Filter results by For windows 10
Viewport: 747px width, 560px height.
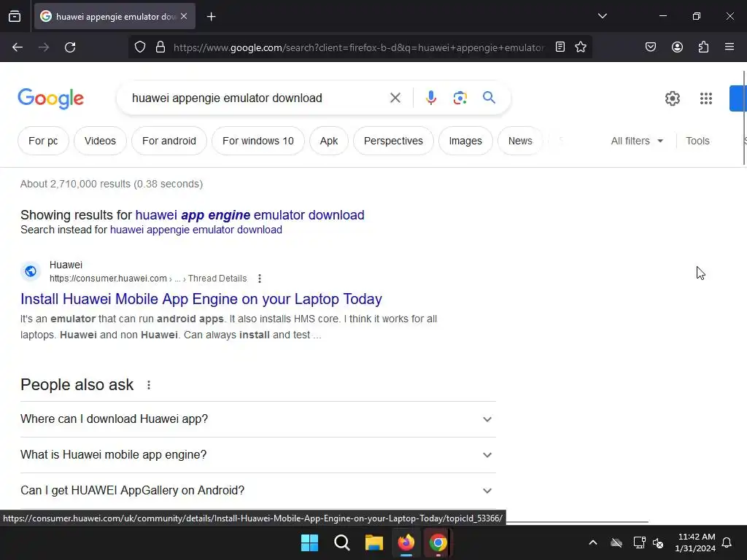pos(258,141)
